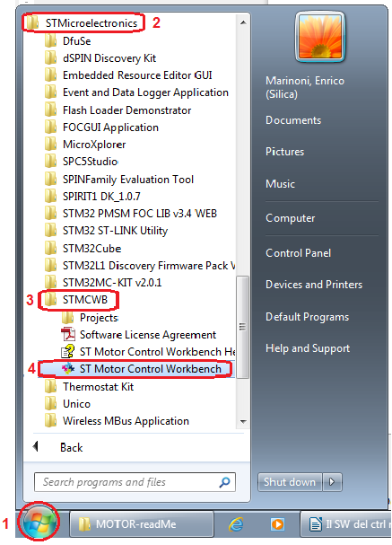Click the user account sunflower picture
This screenshot has height=545, width=392.
(x=320, y=37)
